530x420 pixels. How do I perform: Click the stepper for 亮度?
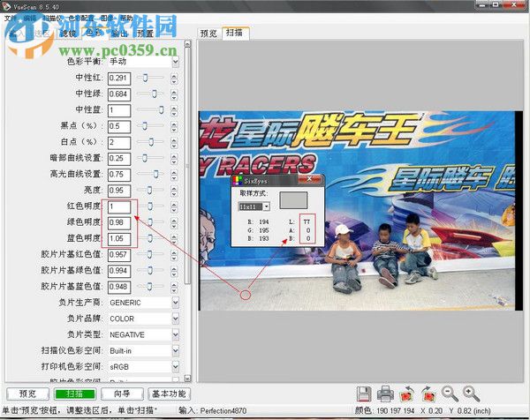point(174,191)
